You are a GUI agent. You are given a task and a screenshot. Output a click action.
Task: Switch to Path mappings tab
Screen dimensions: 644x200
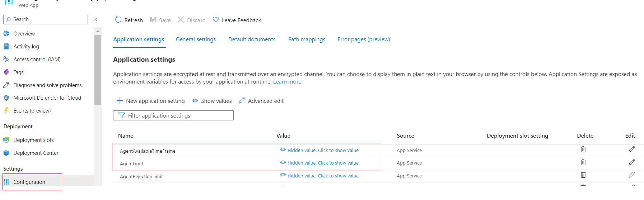coord(307,39)
